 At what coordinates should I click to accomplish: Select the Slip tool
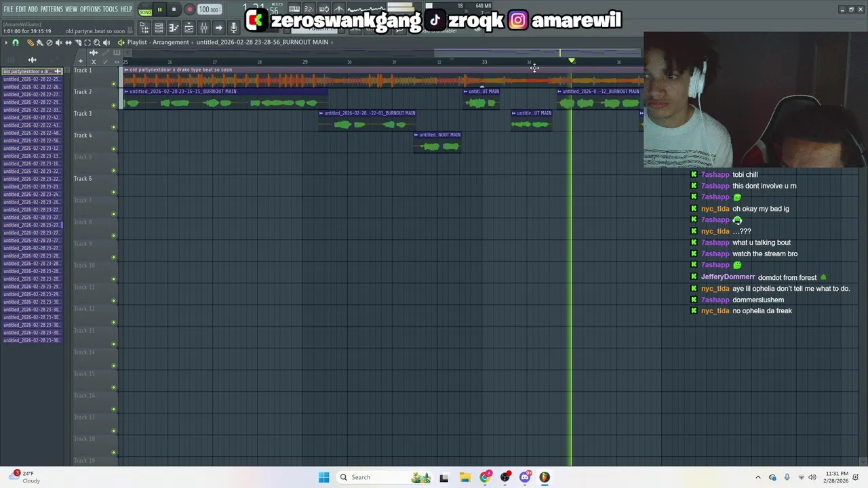coord(68,43)
